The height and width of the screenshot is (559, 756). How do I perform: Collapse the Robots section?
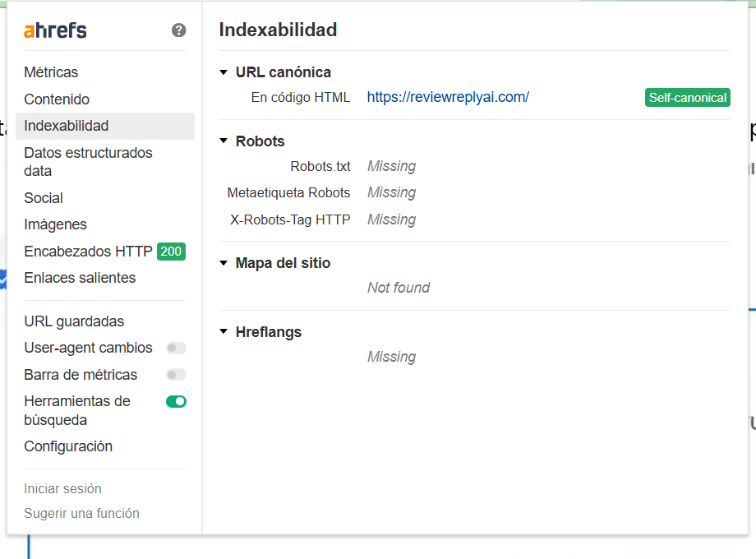pos(224,141)
